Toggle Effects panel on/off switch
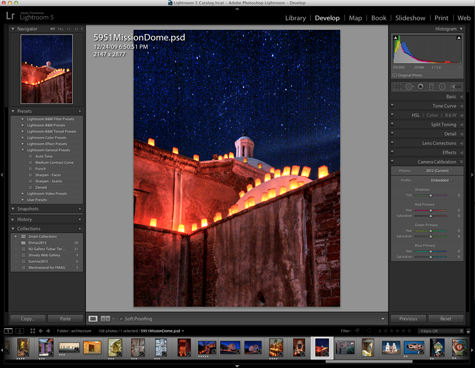 pyautogui.click(x=392, y=152)
